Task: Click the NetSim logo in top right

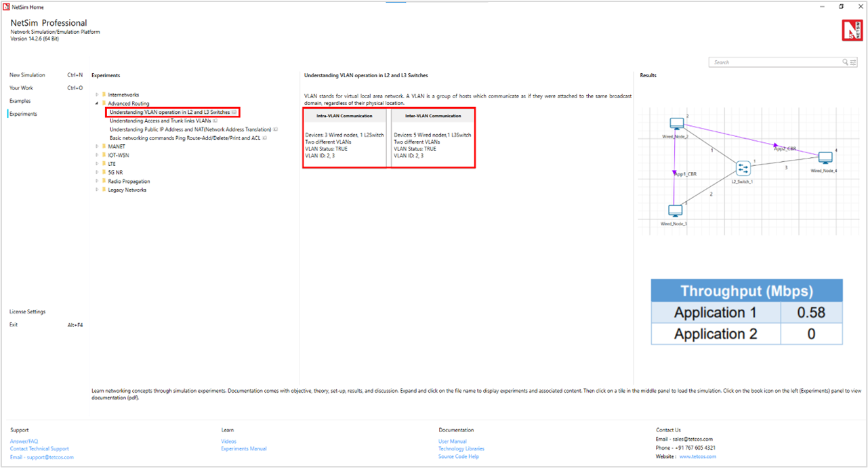Action: (852, 30)
